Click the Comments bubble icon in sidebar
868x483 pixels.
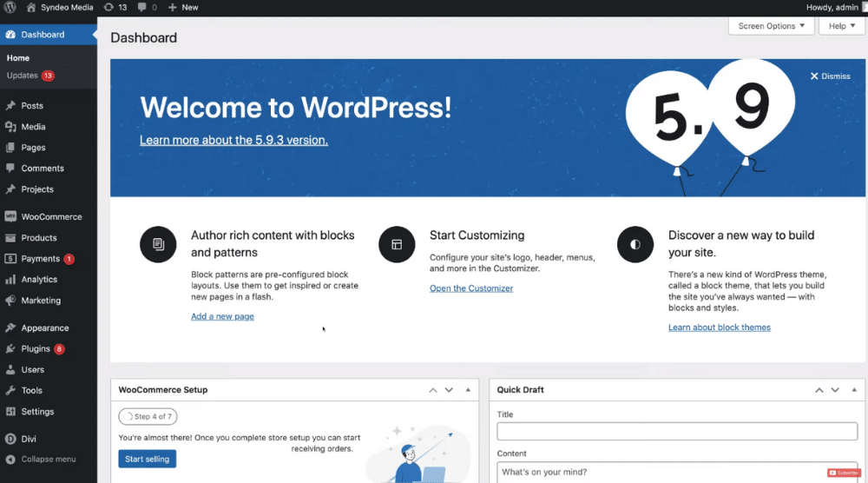pos(10,168)
